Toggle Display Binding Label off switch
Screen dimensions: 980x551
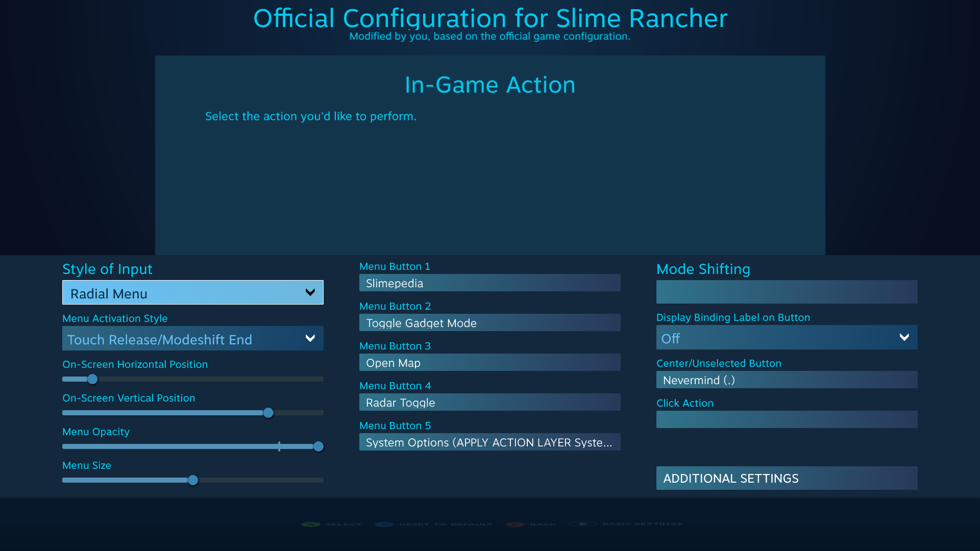pyautogui.click(x=786, y=338)
